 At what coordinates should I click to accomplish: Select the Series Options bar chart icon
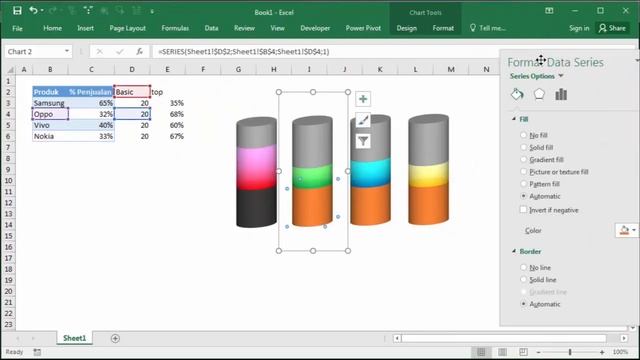tap(561, 94)
